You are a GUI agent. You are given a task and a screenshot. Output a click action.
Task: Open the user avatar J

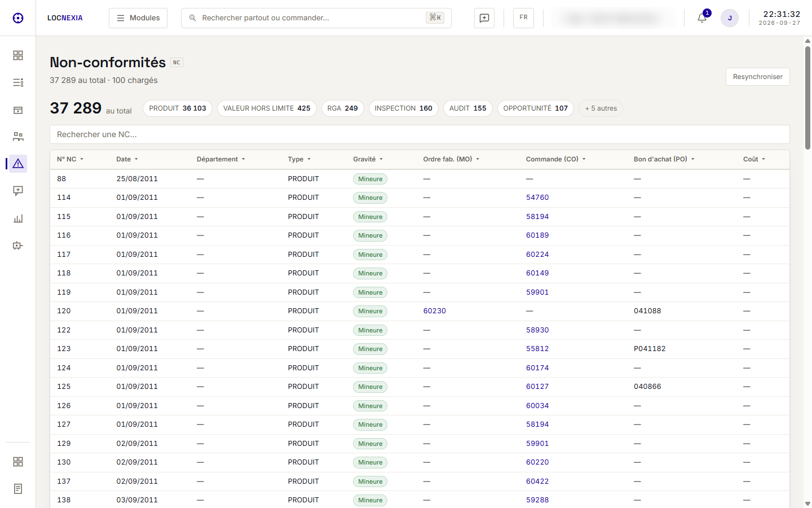[730, 18]
